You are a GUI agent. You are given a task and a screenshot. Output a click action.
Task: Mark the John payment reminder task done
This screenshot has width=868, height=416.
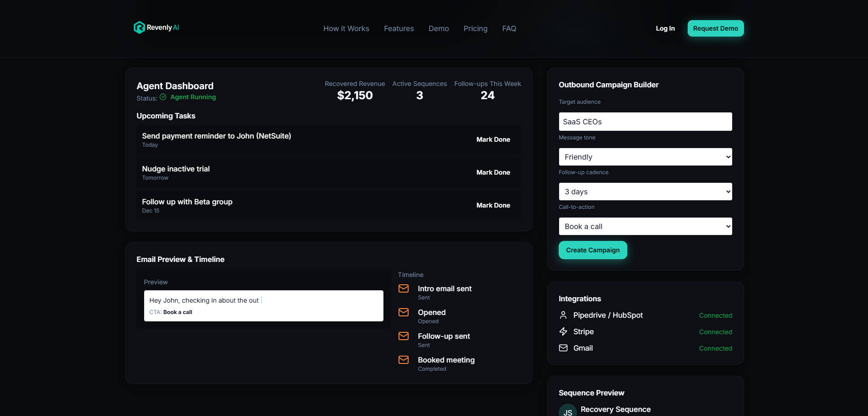(x=493, y=139)
